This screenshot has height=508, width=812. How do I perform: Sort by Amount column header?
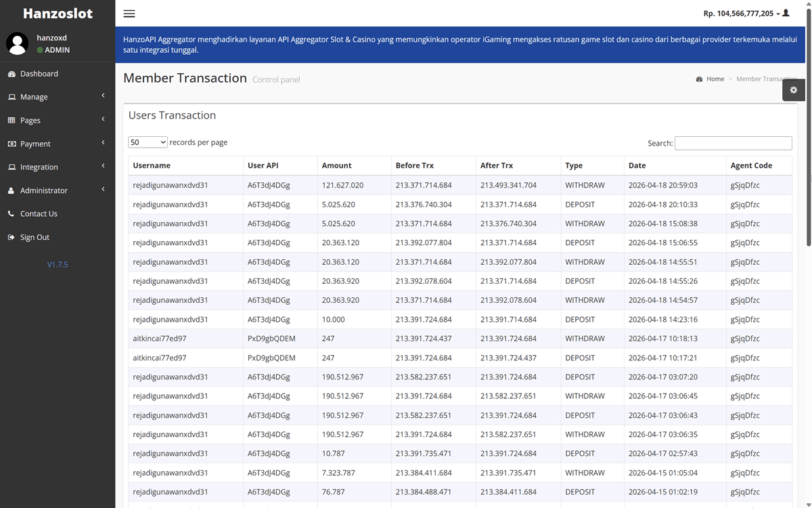tap(354, 165)
